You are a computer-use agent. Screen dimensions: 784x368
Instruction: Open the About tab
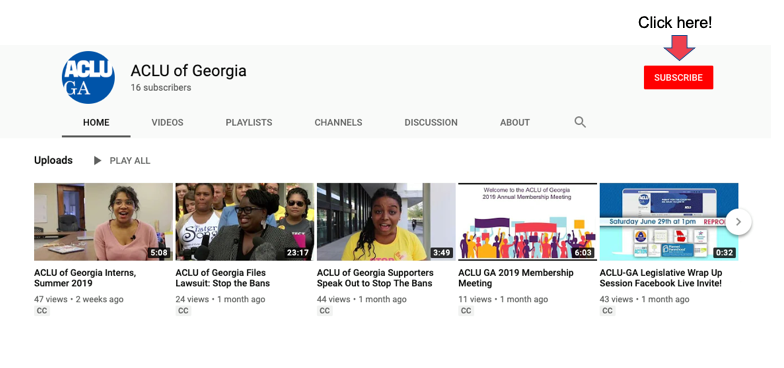point(515,122)
